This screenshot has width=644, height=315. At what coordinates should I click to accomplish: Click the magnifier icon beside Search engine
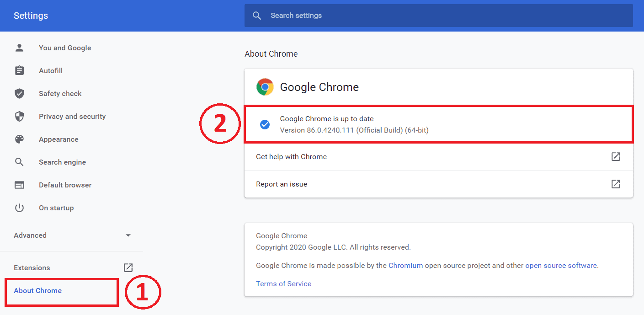(x=19, y=162)
